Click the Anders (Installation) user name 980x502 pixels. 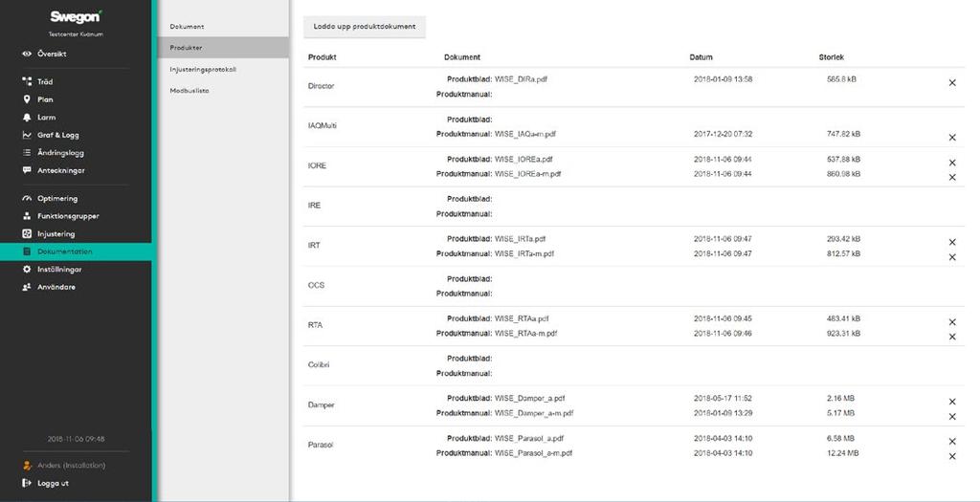(x=71, y=465)
